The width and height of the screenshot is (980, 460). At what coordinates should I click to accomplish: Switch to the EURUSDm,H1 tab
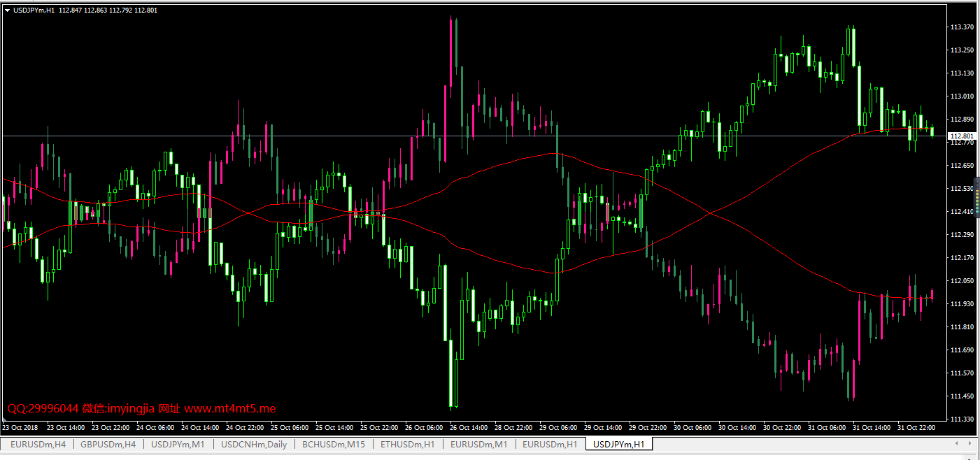coord(550,444)
